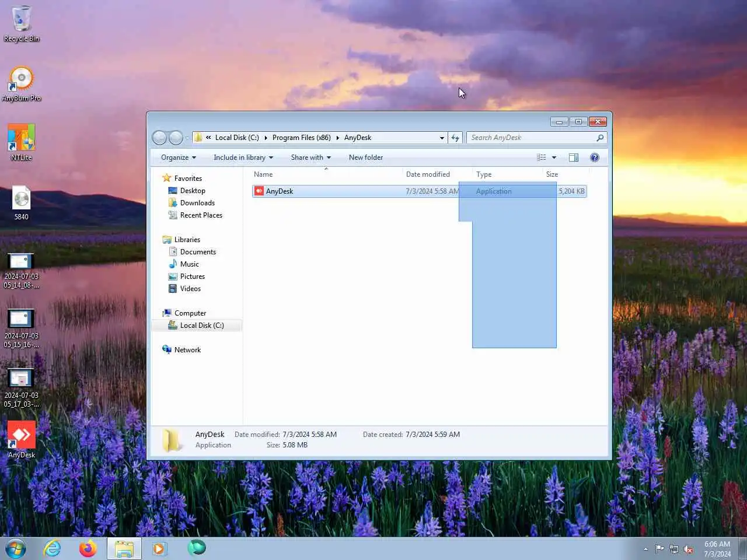
Task: Open the Recycle Bin desktop icon
Action: pyautogui.click(x=22, y=24)
